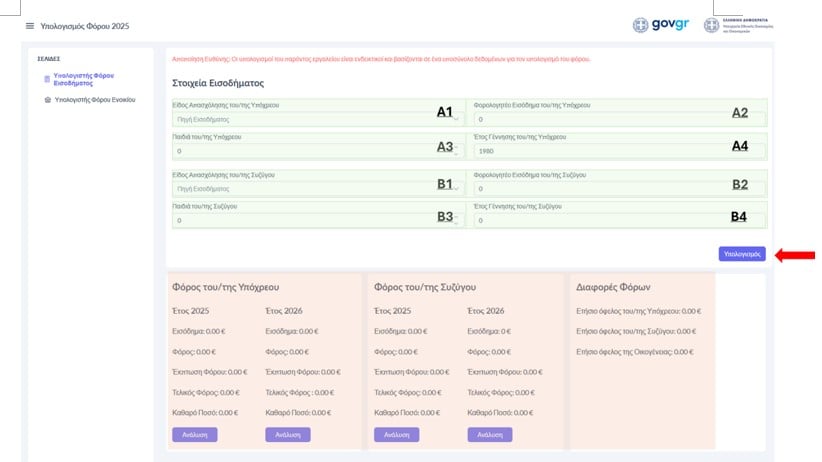The width and height of the screenshot is (822, 462).
Task: Open the Παιδιά του/της Συζύγου dropdown
Action: (315, 220)
